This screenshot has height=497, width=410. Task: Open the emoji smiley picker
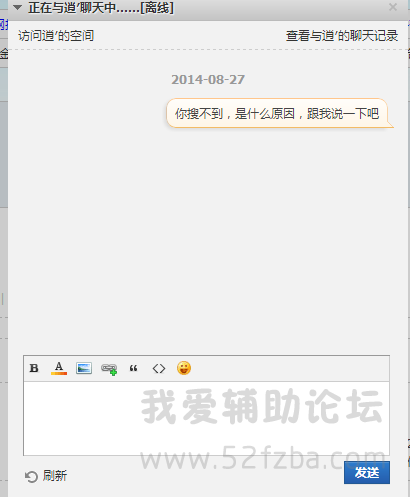pos(184,368)
